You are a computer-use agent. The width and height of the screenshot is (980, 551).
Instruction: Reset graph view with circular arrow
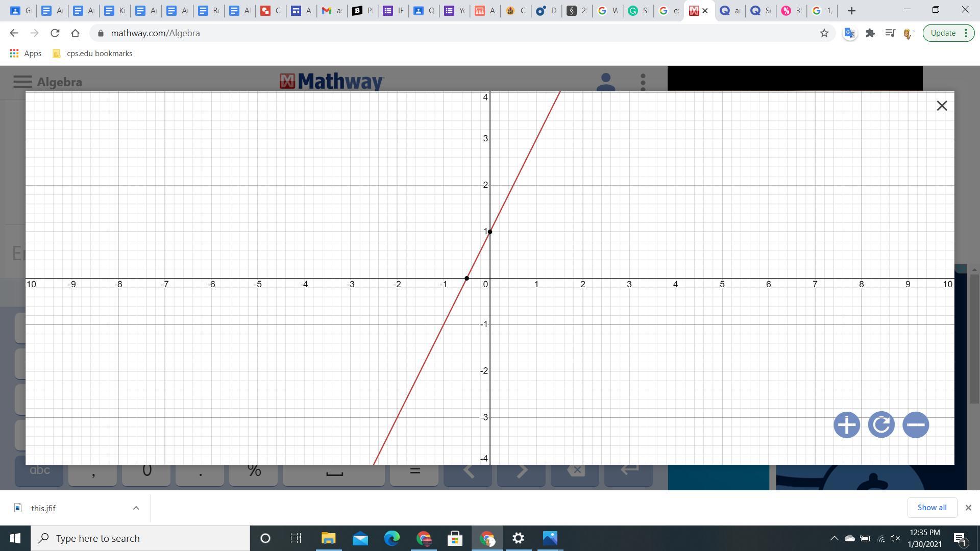(x=881, y=425)
